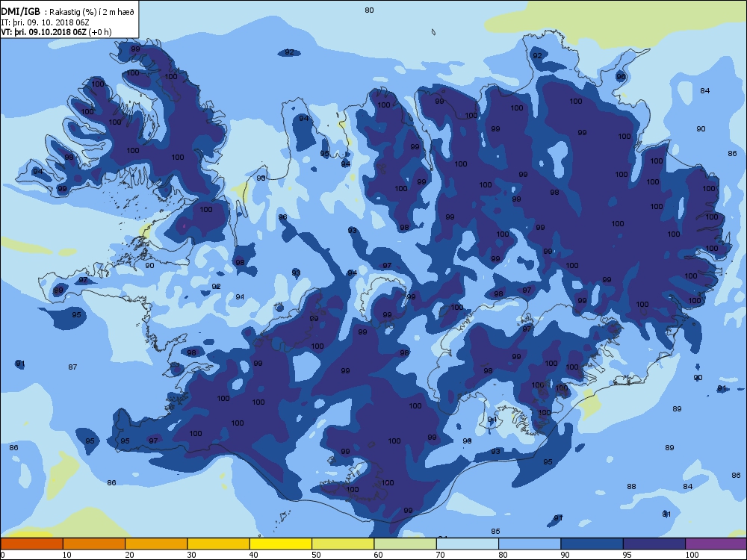747x560 pixels.
Task: Pick the dark orange 0–10 legend swatch
Action: tap(31, 544)
